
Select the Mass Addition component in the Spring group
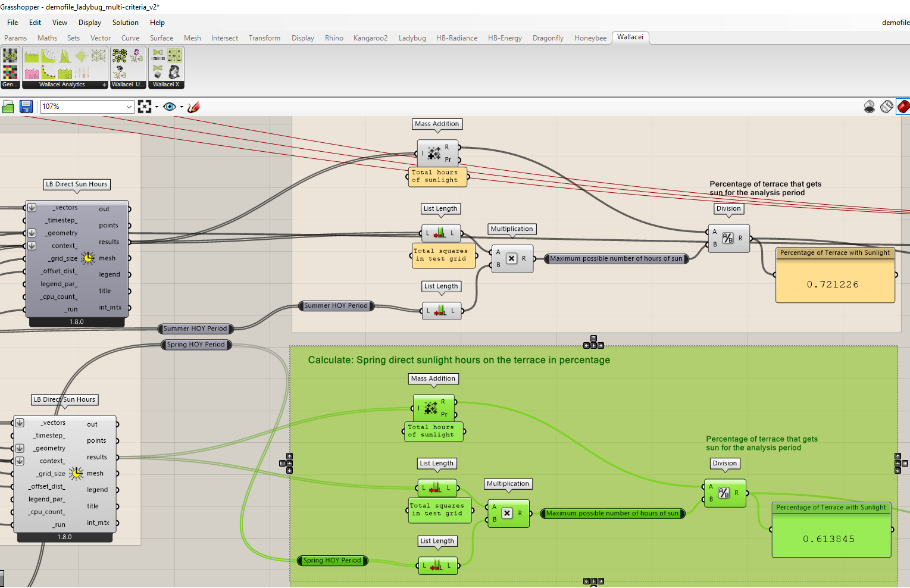tap(433, 407)
